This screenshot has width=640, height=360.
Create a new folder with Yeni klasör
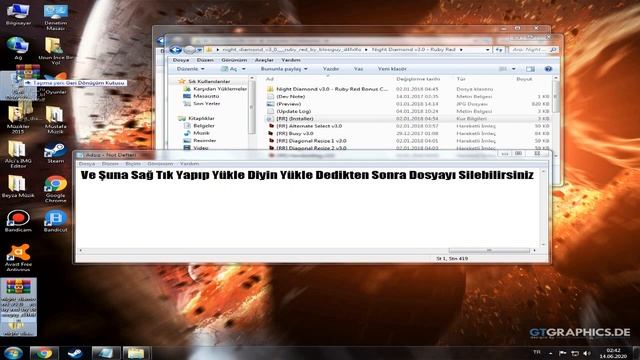pos(391,69)
